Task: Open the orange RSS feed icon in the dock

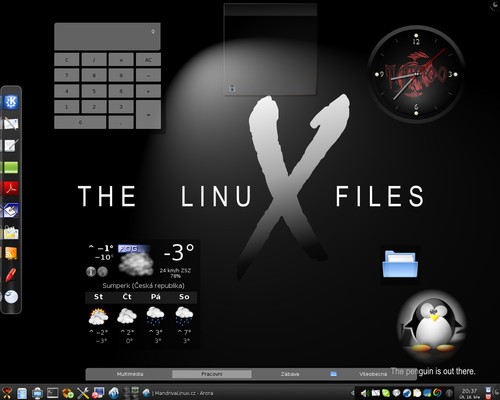Action: (11, 253)
